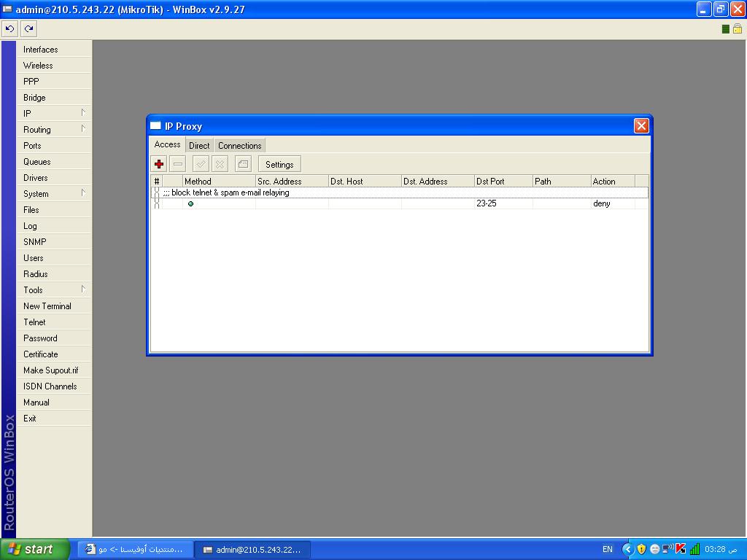Sort by Method column header
Image resolution: width=747 pixels, height=560 pixels.
point(219,182)
